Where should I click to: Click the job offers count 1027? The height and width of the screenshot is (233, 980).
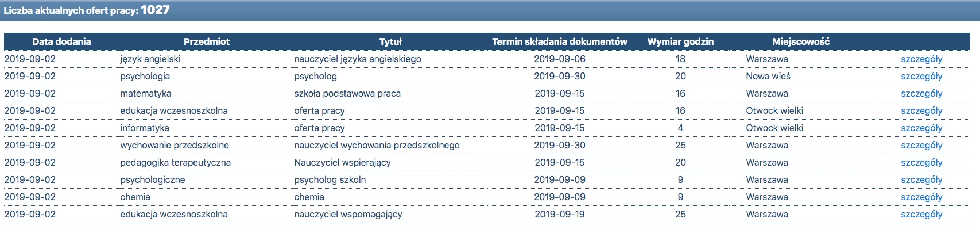pos(155,10)
